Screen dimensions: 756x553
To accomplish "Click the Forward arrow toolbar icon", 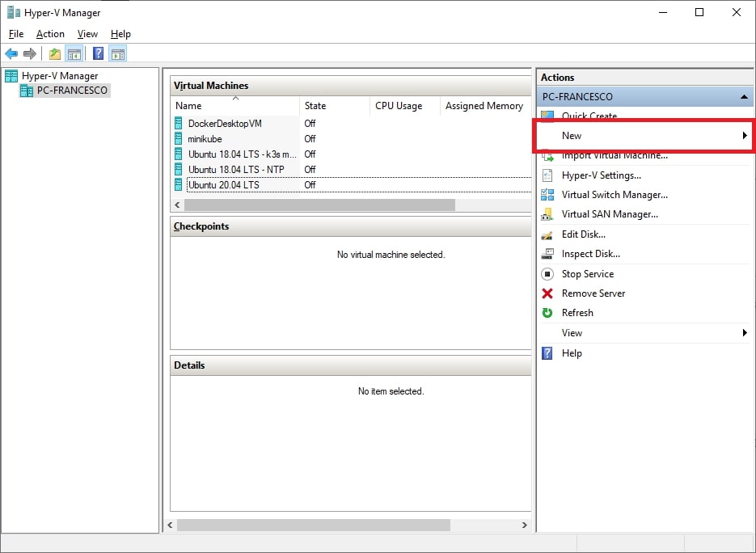I will tap(30, 53).
